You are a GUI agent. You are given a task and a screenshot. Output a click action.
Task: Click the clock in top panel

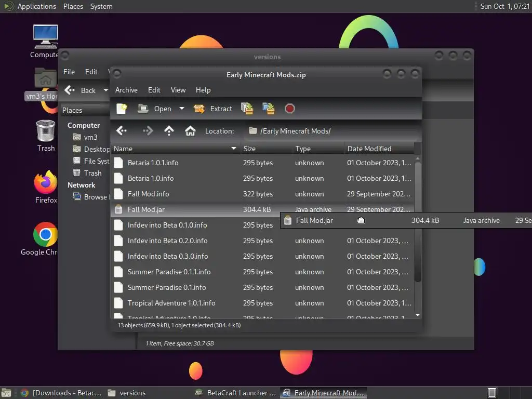coord(504,6)
